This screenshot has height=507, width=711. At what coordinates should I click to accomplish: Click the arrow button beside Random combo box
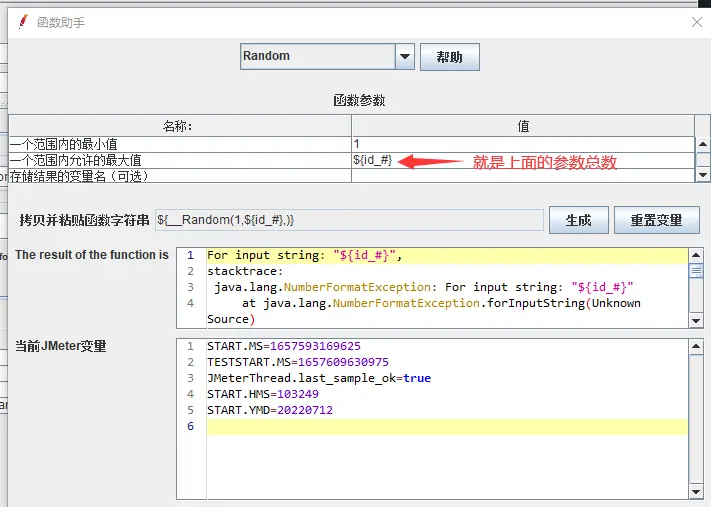coord(405,57)
